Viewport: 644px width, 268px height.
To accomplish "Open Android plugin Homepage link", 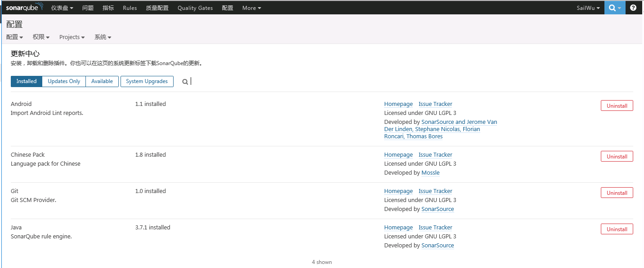I will coord(398,104).
